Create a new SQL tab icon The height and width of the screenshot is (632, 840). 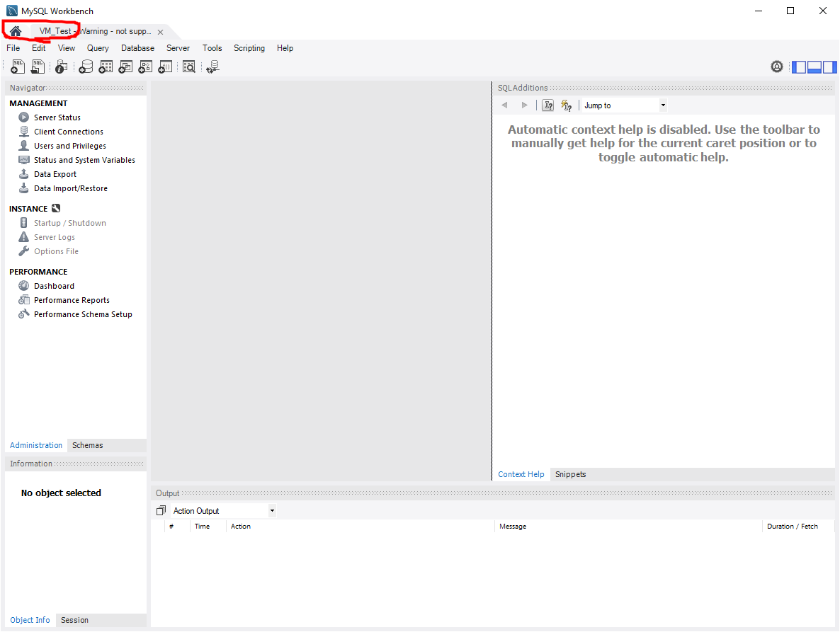tap(18, 67)
